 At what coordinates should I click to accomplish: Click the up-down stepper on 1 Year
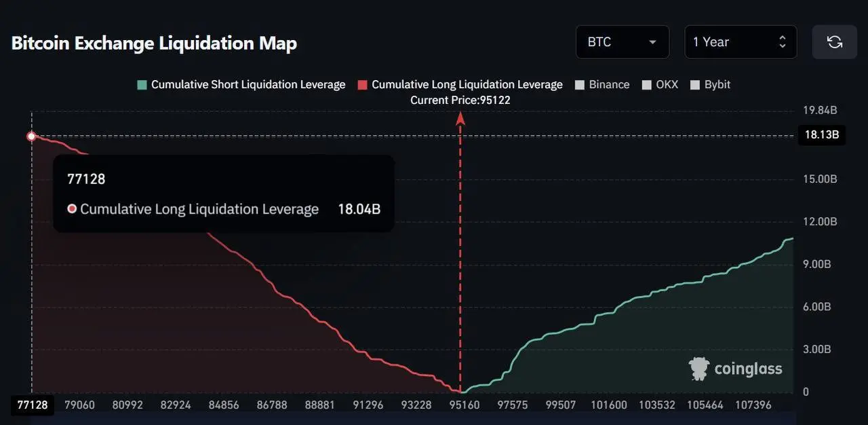tap(783, 42)
